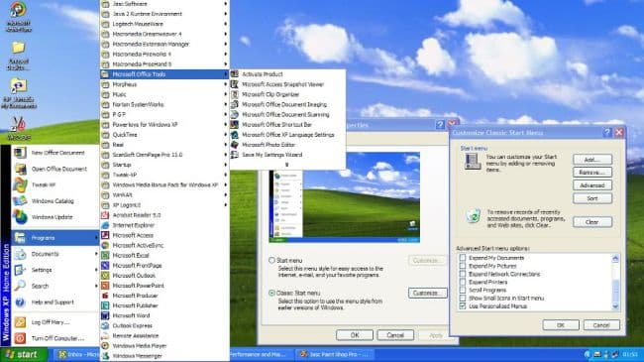The height and width of the screenshot is (362, 644).
Task: Open Documents in the Start menu
Action: pyautogui.click(x=55, y=254)
